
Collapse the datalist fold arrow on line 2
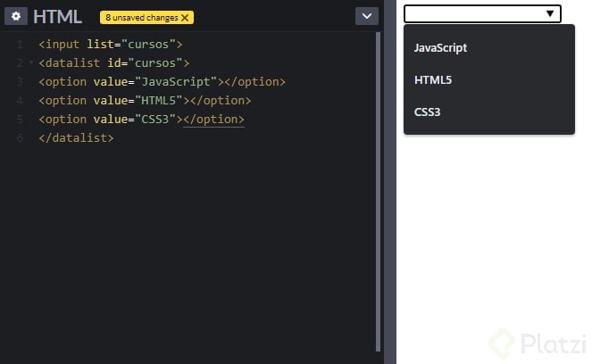tap(30, 62)
